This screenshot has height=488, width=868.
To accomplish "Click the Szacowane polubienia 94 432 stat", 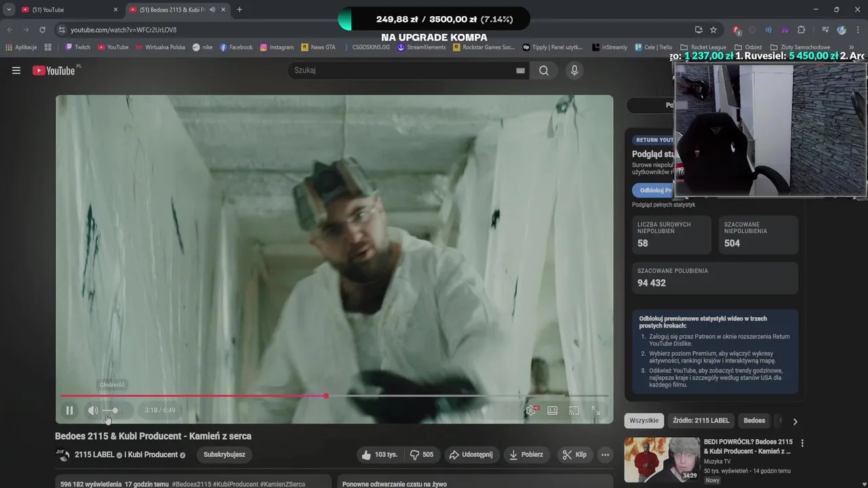I will [x=715, y=277].
